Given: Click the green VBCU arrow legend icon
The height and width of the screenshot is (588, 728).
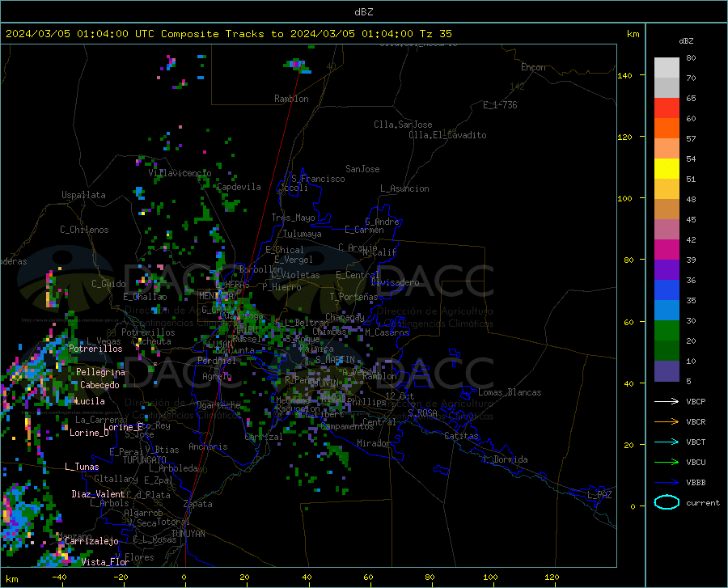Looking at the screenshot, I should 667,463.
